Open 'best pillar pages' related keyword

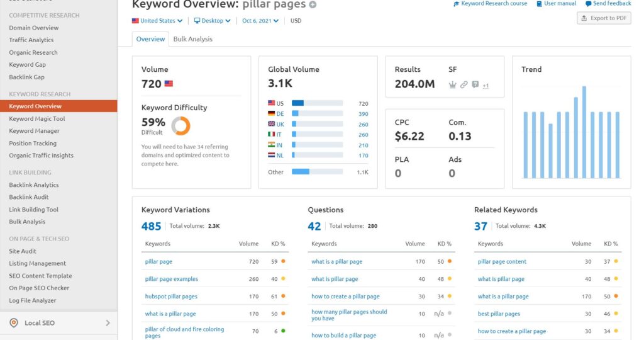pos(499,314)
